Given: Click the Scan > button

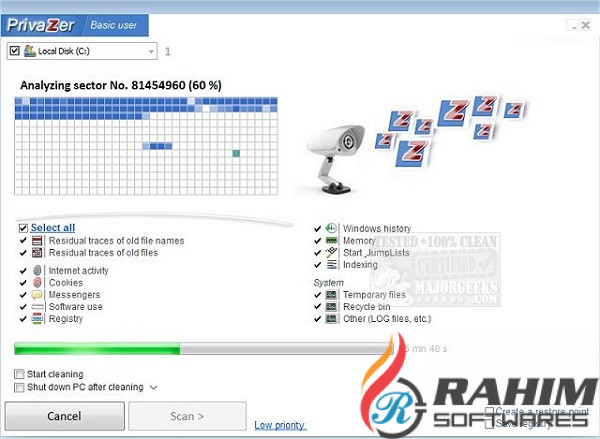Looking at the screenshot, I should pyautogui.click(x=187, y=416).
